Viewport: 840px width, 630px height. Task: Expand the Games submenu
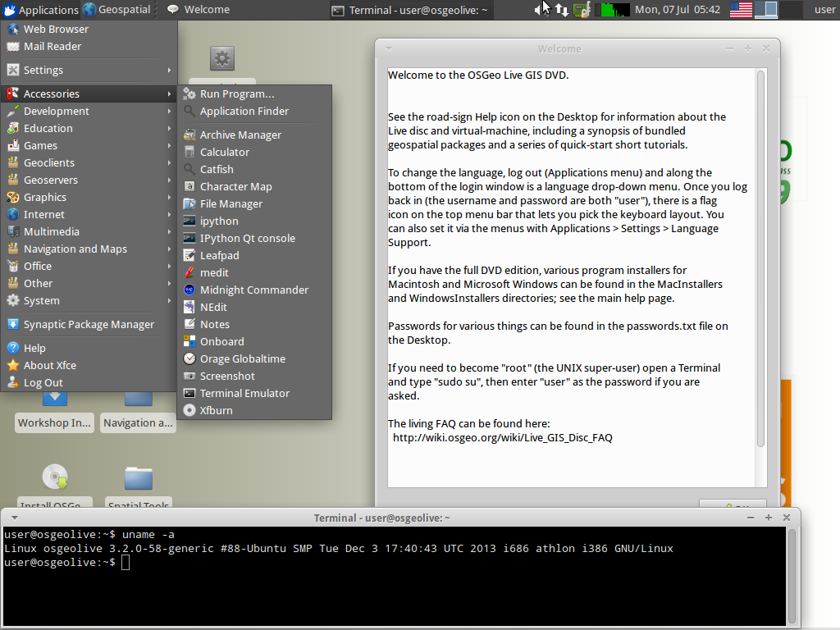pos(89,145)
